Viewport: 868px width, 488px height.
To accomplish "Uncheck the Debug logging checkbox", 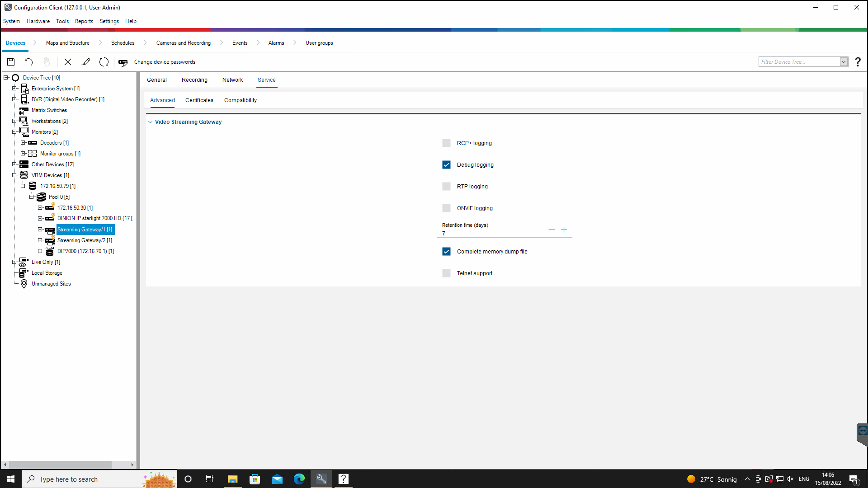I will pyautogui.click(x=446, y=165).
